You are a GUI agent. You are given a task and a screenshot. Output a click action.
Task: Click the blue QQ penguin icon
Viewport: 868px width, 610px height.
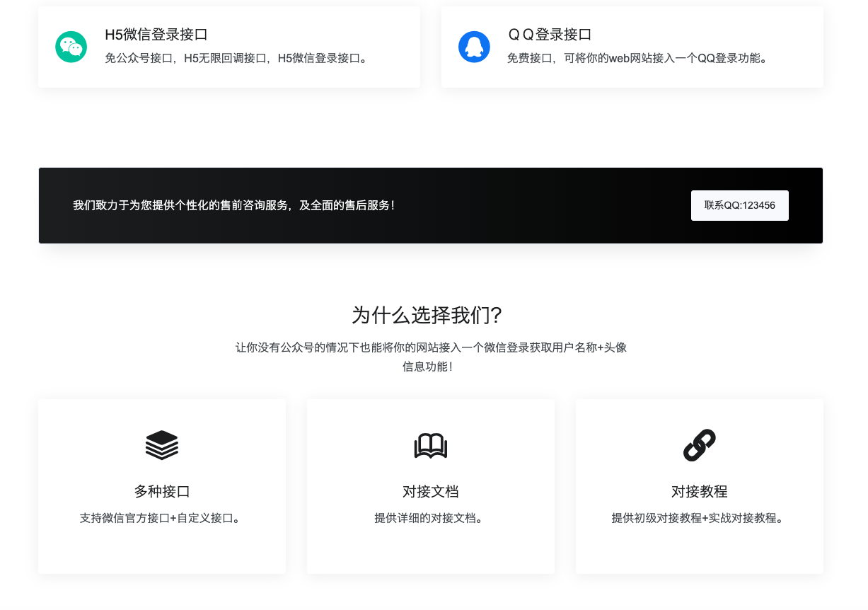474,46
